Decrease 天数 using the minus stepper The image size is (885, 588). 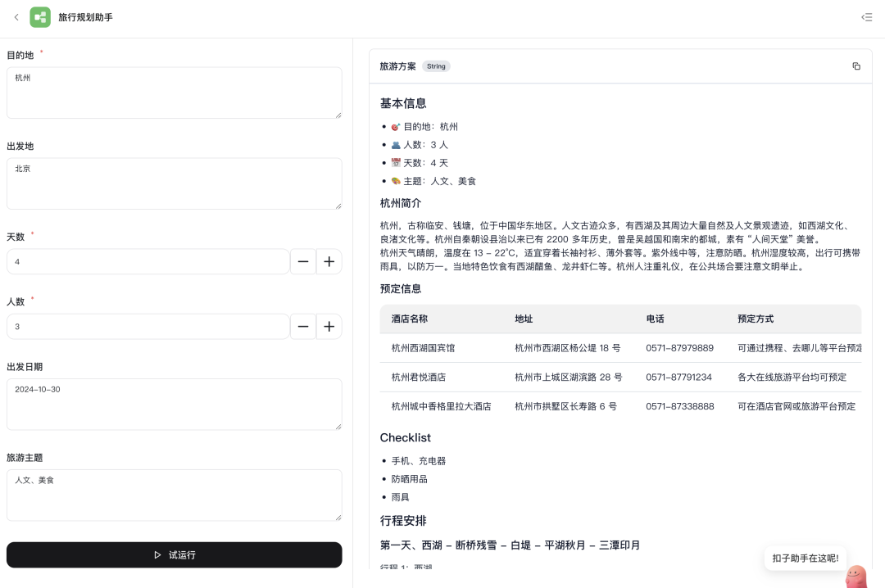302,260
